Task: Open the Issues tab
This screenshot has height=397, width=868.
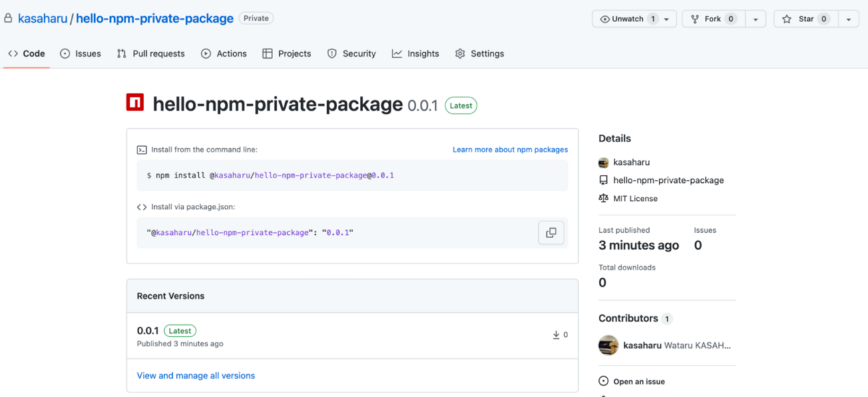Action: pyautogui.click(x=80, y=53)
